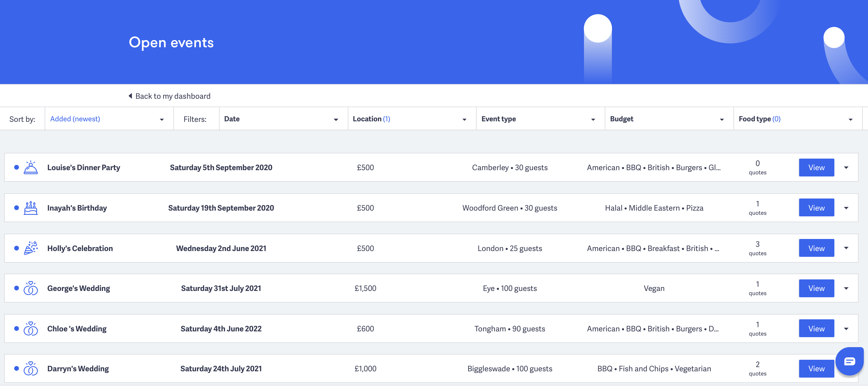View Holly's Celebration event
The width and height of the screenshot is (868, 386).
point(816,248)
